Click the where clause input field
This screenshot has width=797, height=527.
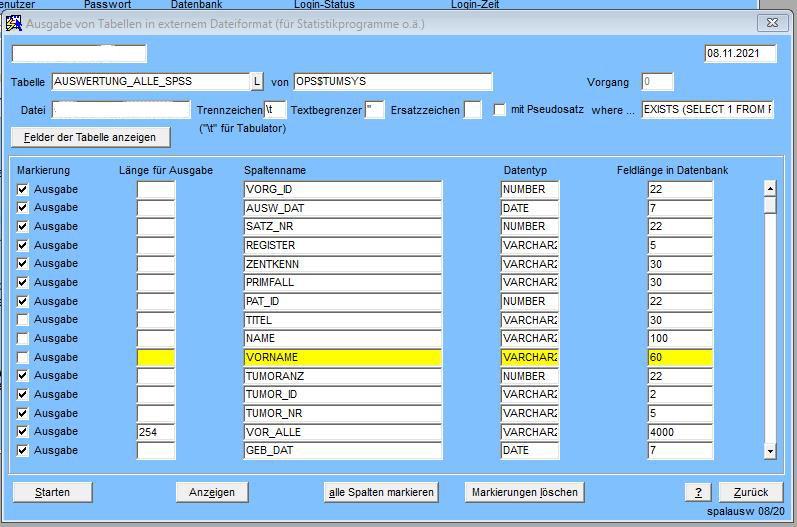[708, 109]
